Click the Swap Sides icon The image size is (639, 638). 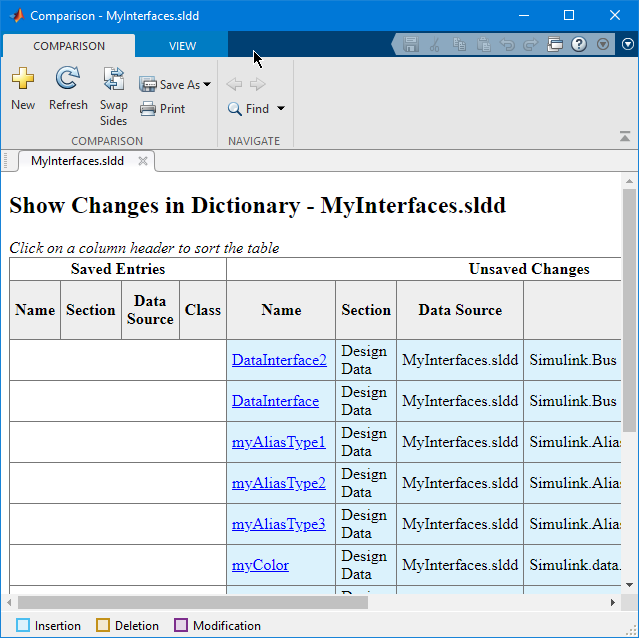tap(113, 80)
